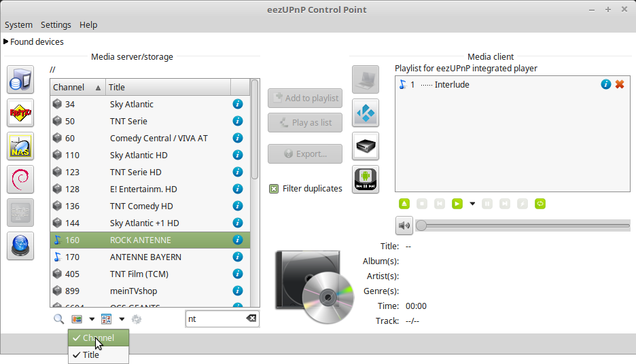This screenshot has width=636, height=364.
Task: Mute the volume speaker button
Action: coord(404,225)
